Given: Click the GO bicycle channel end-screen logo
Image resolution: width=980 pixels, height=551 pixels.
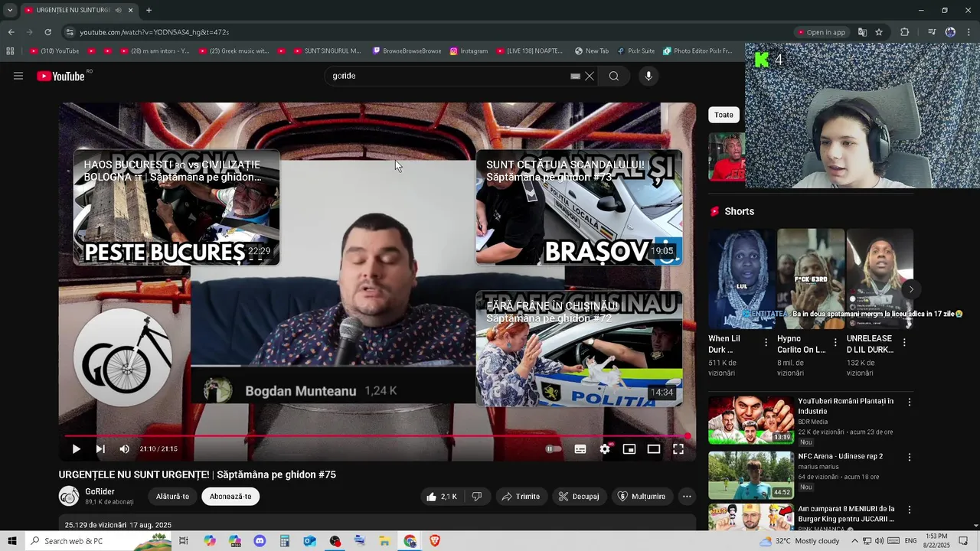Looking at the screenshot, I should tap(122, 357).
